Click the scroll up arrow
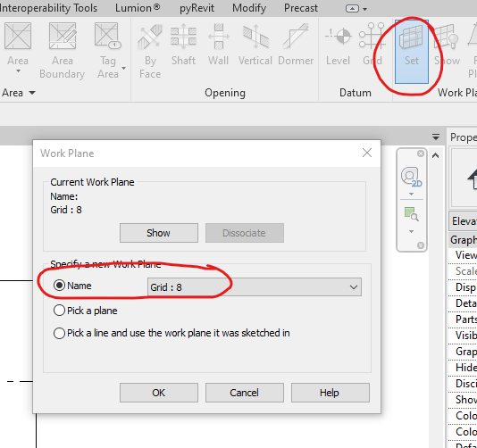This screenshot has height=448, width=477. [436, 156]
